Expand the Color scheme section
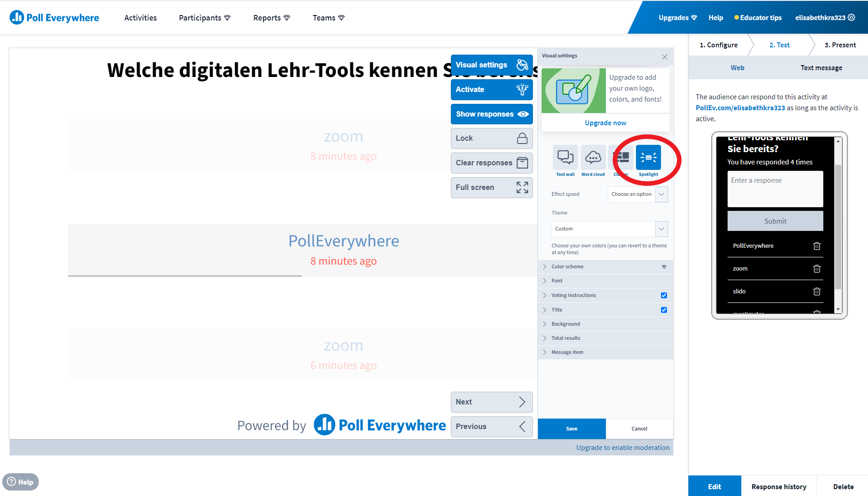Screen dimensions: 868x496 tap(605, 267)
